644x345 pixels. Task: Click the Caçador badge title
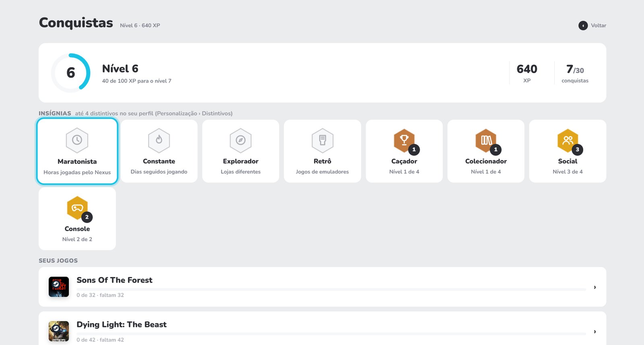404,161
